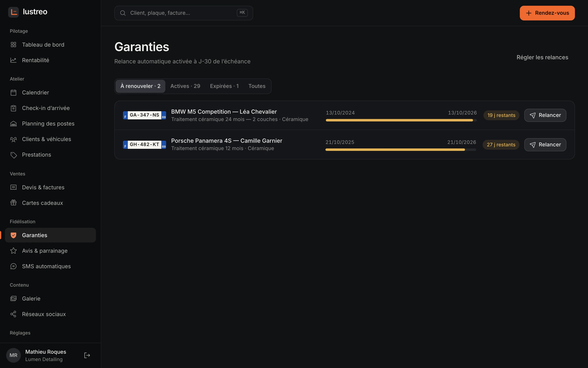Log out using the exit icon
The image size is (588, 368).
pos(87,355)
